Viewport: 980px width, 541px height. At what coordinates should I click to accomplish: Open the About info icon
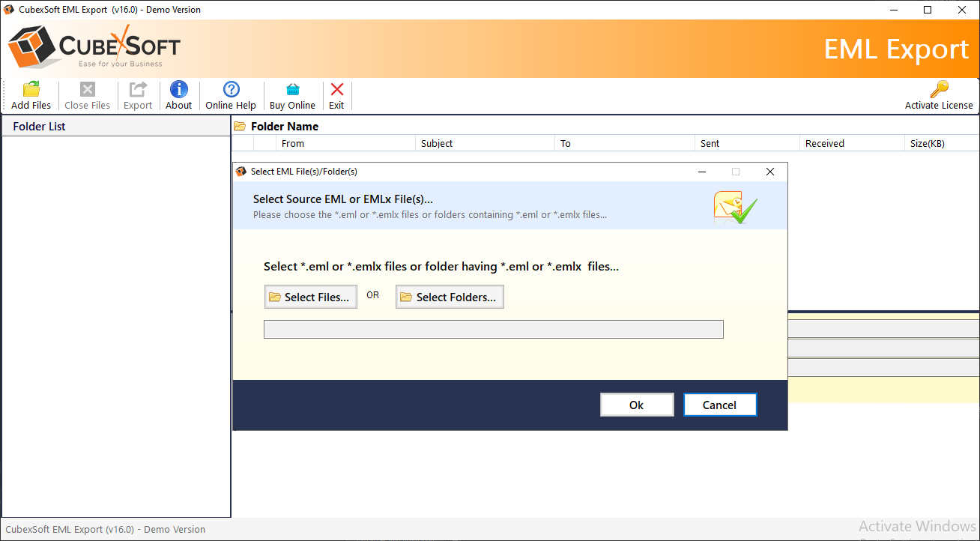(178, 90)
